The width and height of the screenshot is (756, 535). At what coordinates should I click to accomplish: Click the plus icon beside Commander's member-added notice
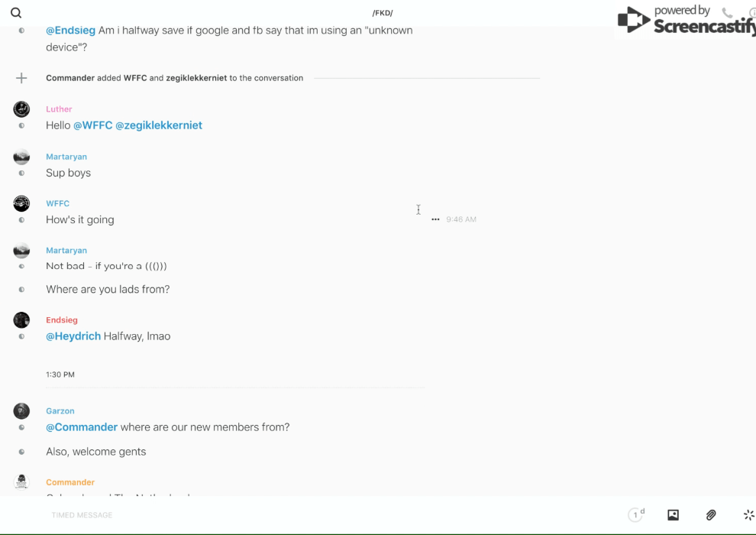[21, 78]
